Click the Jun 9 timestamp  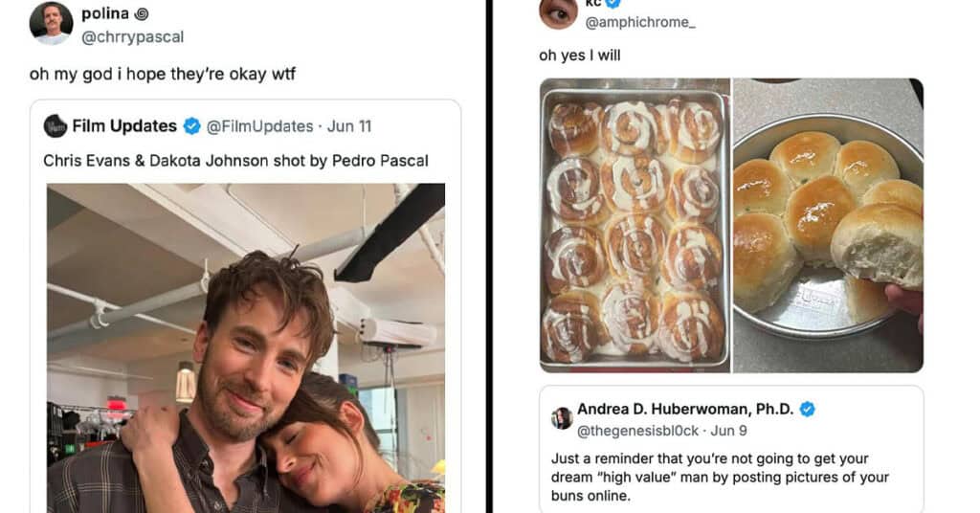coord(728,431)
